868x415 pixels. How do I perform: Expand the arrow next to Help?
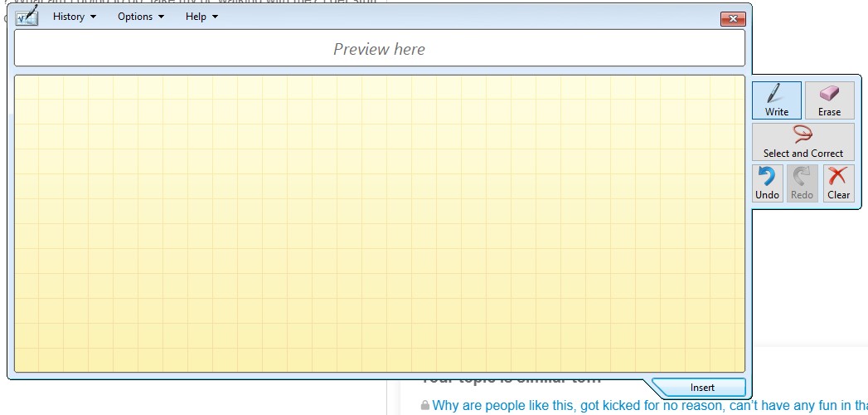pos(216,17)
